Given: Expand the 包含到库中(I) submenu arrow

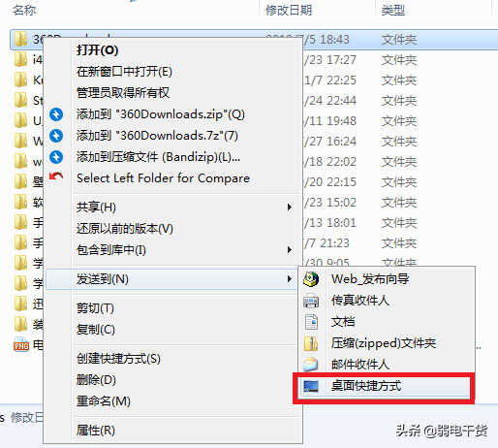Looking at the screenshot, I should pyautogui.click(x=290, y=250).
